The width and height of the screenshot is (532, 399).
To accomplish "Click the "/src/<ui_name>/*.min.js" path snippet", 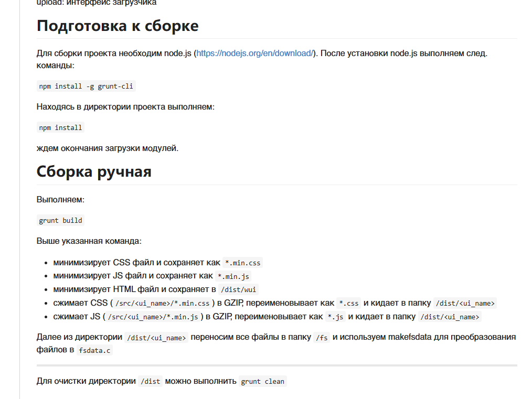I will (x=156, y=317).
